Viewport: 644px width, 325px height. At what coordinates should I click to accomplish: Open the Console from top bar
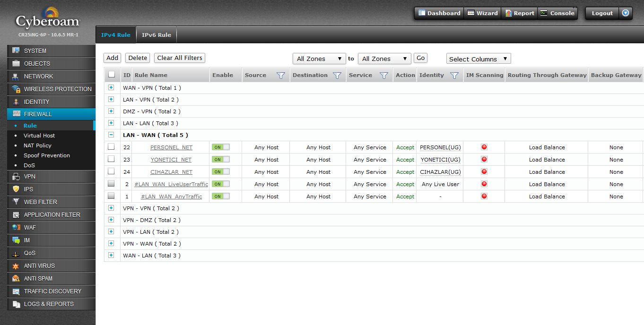coord(557,13)
